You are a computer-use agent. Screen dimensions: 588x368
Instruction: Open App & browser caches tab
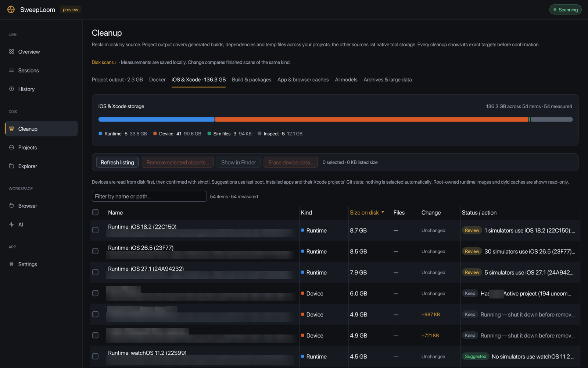tap(303, 79)
